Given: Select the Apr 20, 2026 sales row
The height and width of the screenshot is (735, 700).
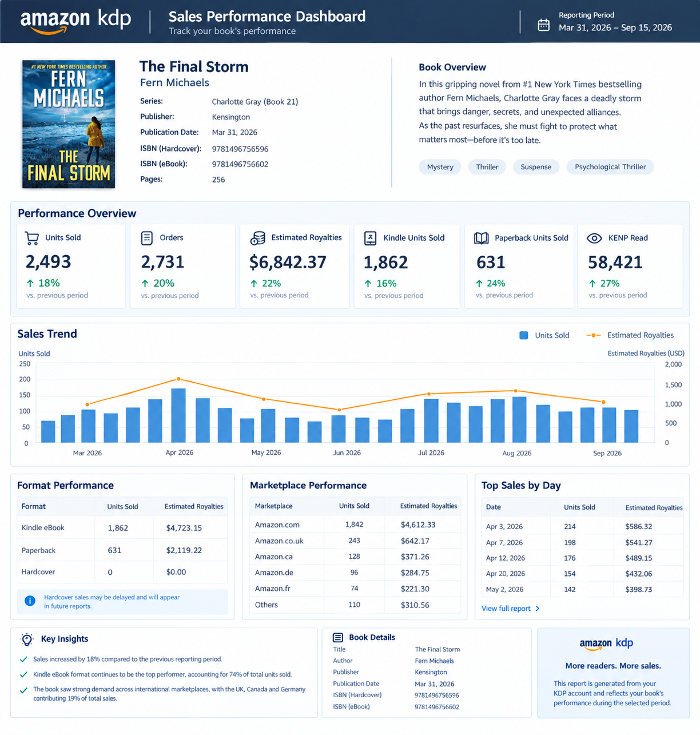Looking at the screenshot, I should 582,574.
